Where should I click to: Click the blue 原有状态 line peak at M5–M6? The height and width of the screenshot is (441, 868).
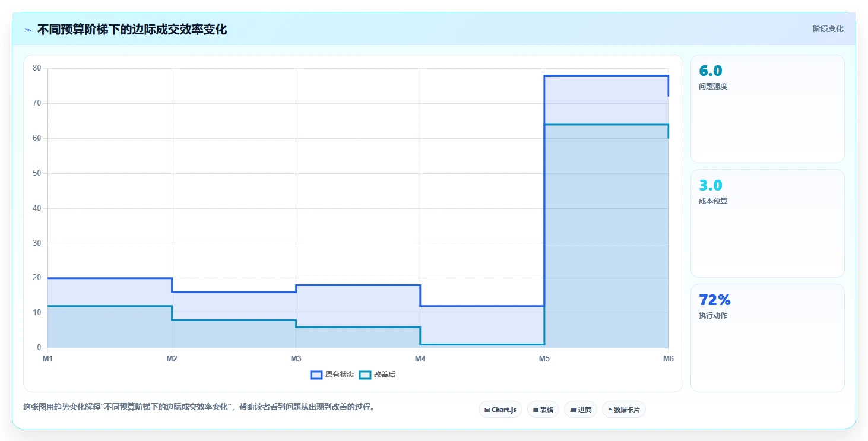tap(606, 75)
